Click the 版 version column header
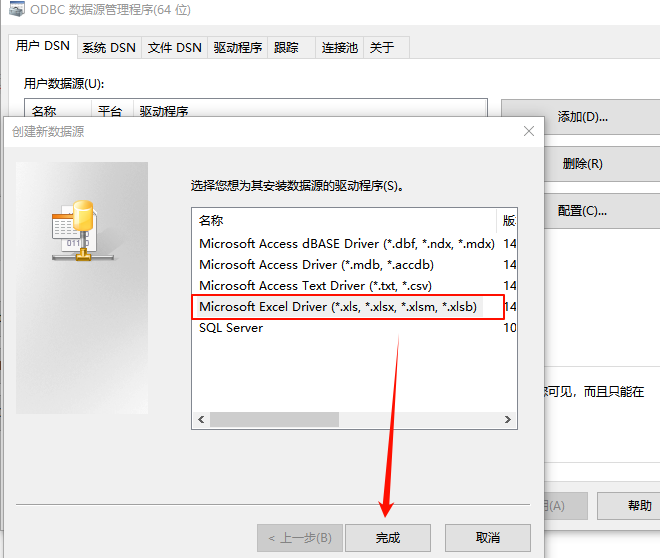660x558 pixels. click(508, 221)
